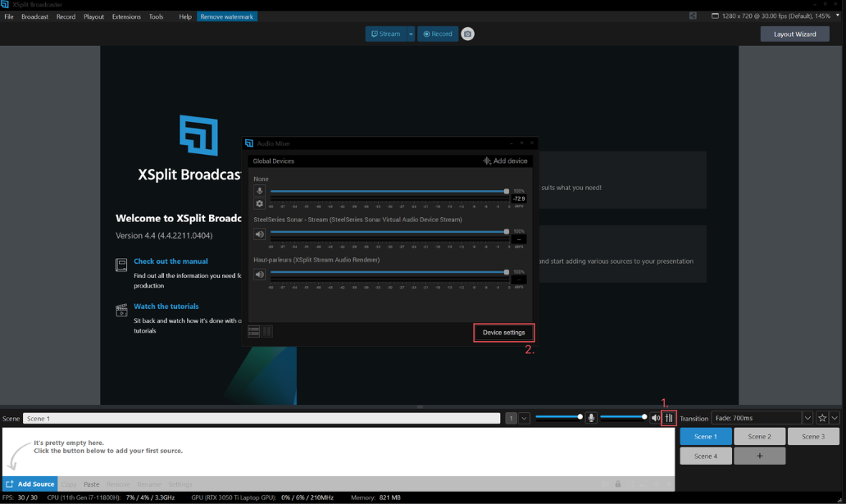Screen dimensions: 846x504
Task: Click the XSplit logo in the title bar
Action: 5,4
